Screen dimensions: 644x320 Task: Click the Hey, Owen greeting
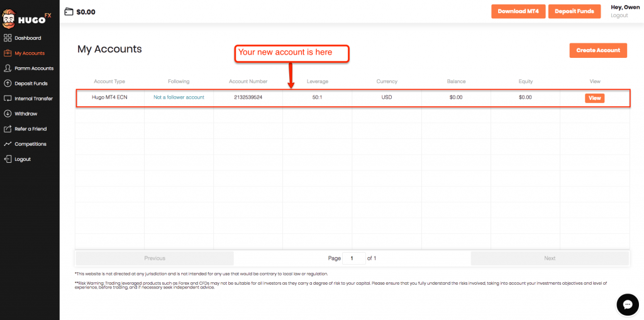[625, 8]
